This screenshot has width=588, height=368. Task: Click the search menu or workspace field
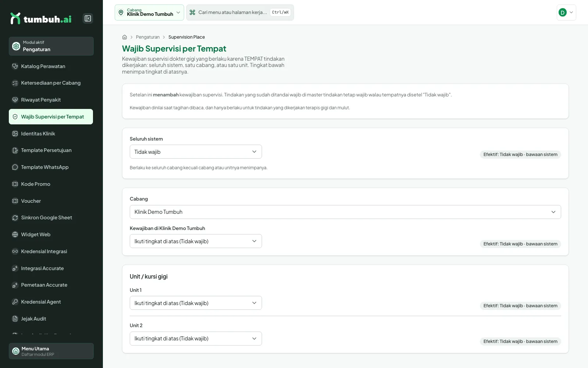(x=240, y=13)
